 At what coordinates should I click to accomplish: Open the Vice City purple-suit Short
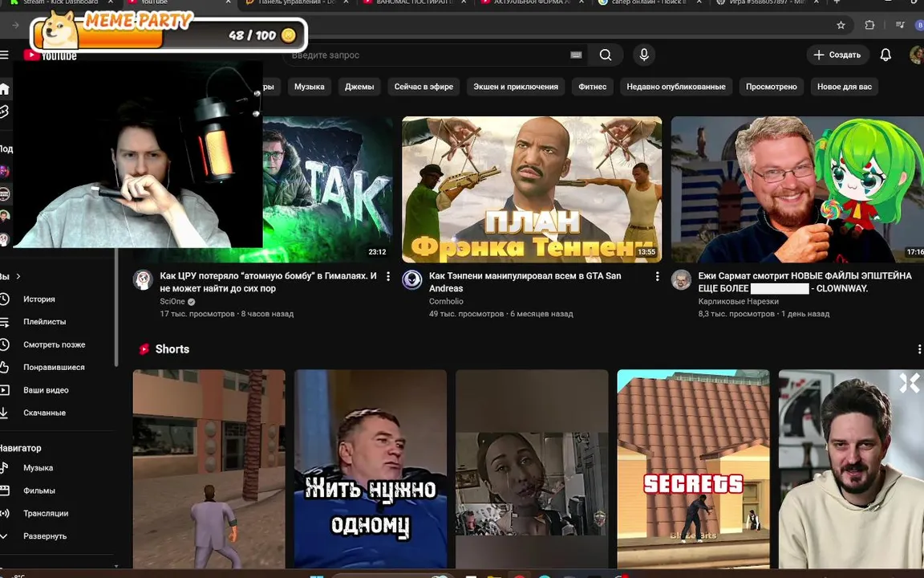[x=209, y=469]
